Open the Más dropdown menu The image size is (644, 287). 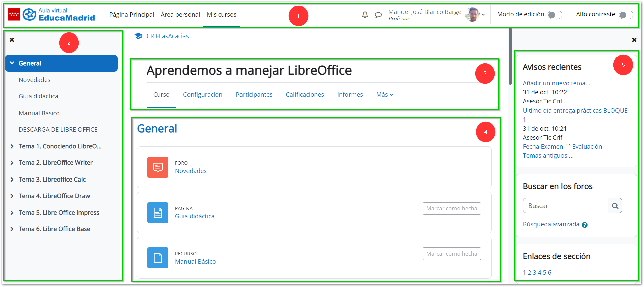point(385,95)
